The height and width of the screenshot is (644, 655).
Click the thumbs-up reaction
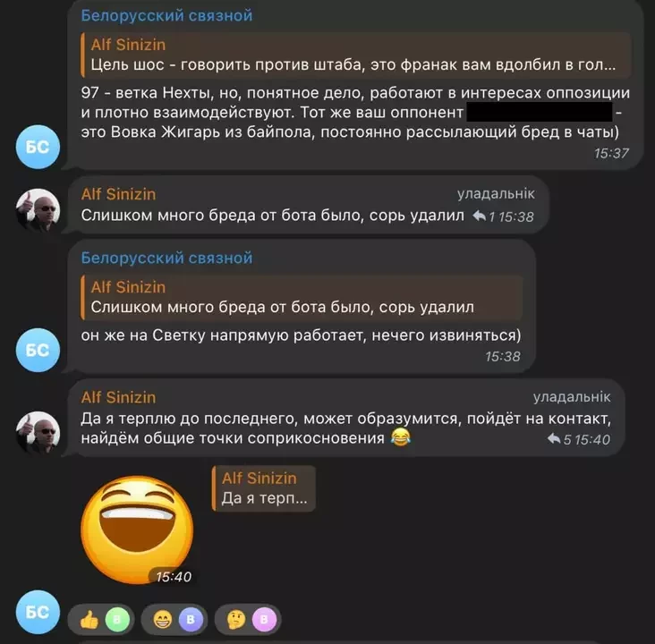tap(101, 619)
